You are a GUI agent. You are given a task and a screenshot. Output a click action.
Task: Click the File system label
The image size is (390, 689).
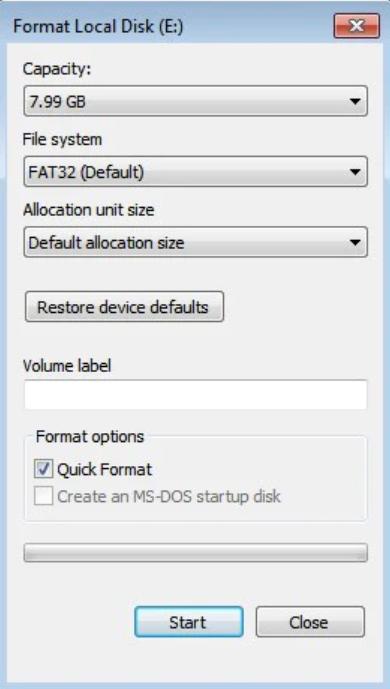pos(62,139)
